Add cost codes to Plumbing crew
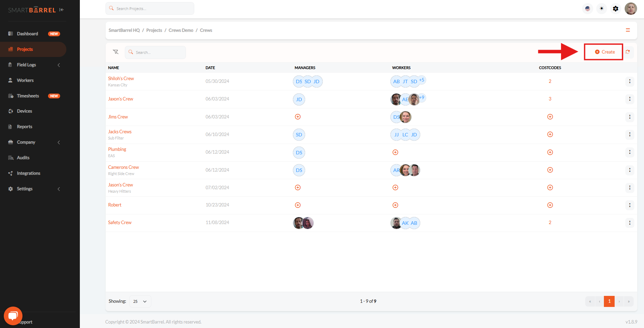Viewport: 644px width, 328px height. tap(550, 152)
